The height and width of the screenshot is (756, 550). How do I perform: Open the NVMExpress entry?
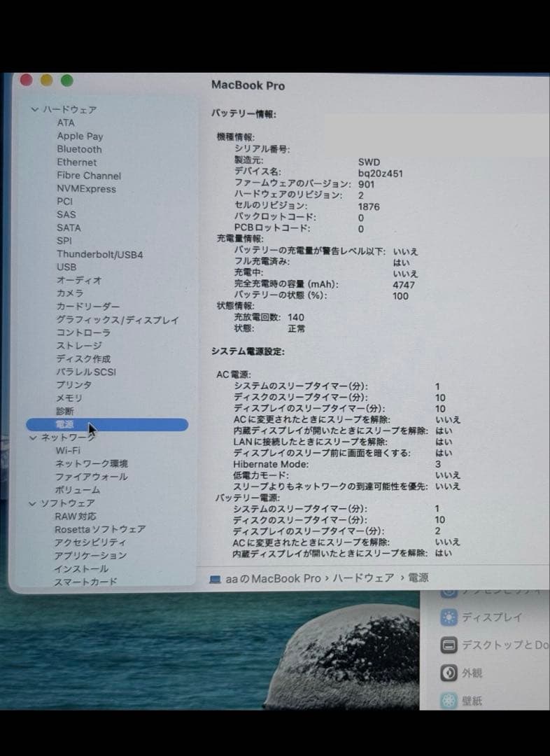pos(86,189)
